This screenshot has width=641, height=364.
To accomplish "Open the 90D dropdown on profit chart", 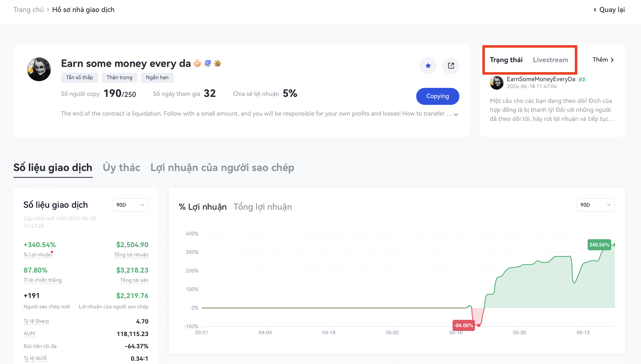I will click(x=595, y=205).
